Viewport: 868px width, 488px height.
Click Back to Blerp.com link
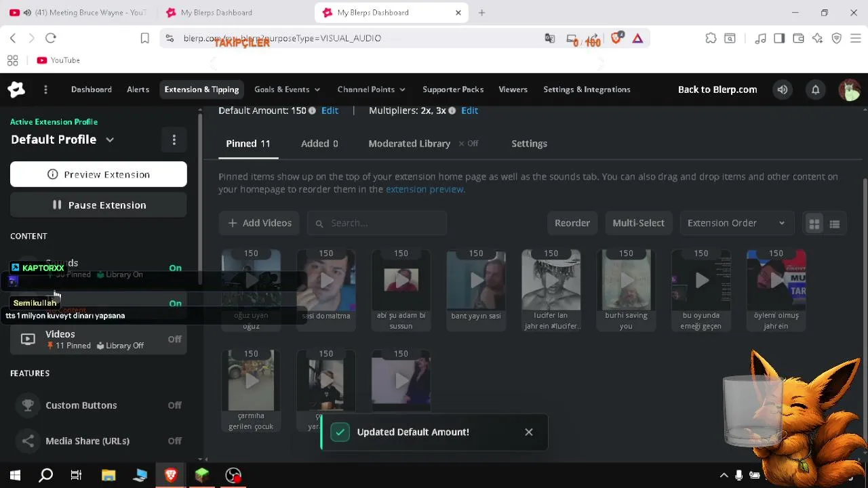coord(717,89)
